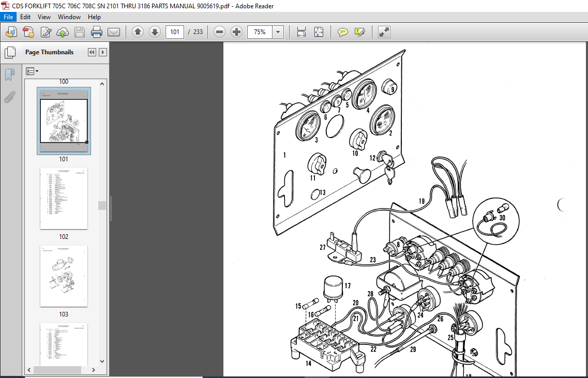Click the upload to cloud icon

point(63,32)
